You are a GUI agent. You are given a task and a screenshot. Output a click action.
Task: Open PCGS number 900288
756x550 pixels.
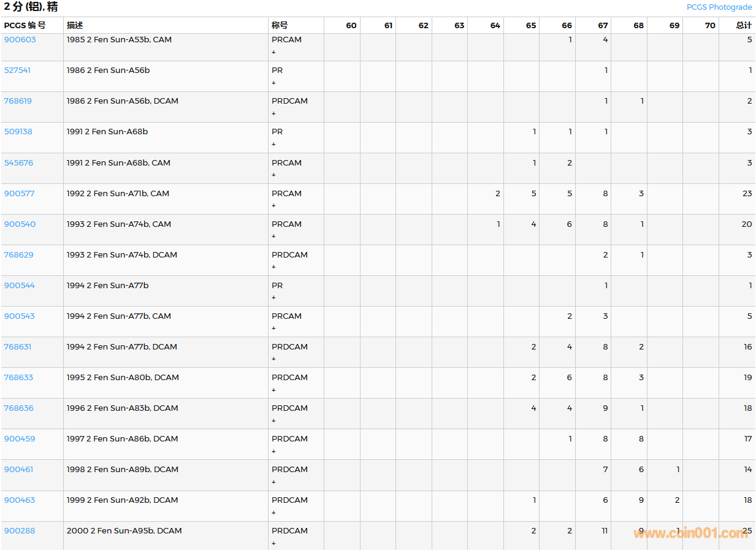click(x=20, y=531)
